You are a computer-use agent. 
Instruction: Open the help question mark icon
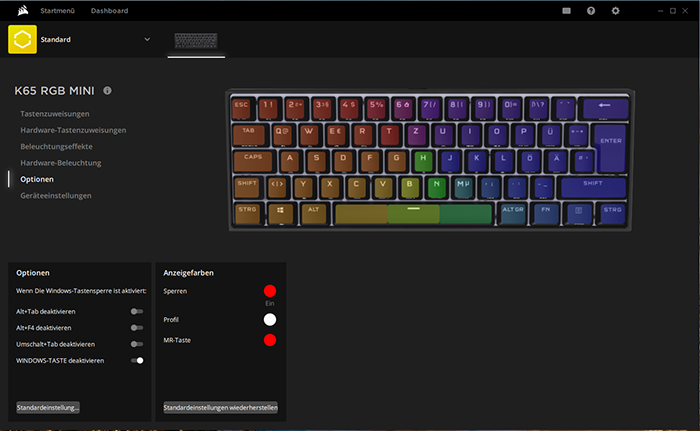[591, 11]
